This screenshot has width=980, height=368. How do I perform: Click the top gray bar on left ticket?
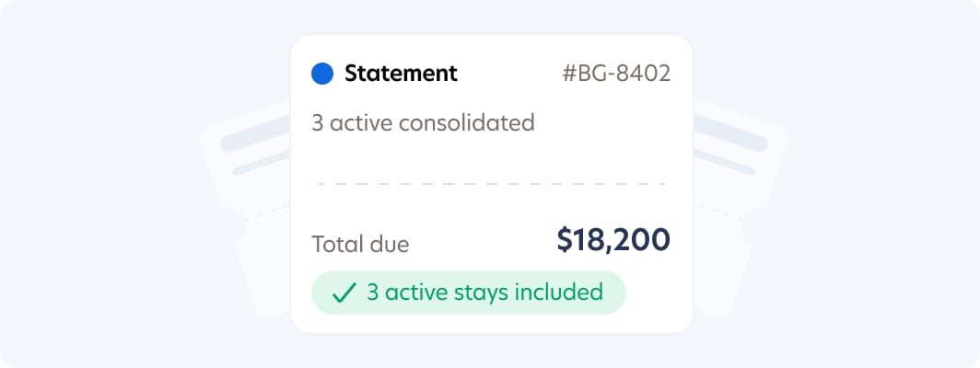pos(255,133)
